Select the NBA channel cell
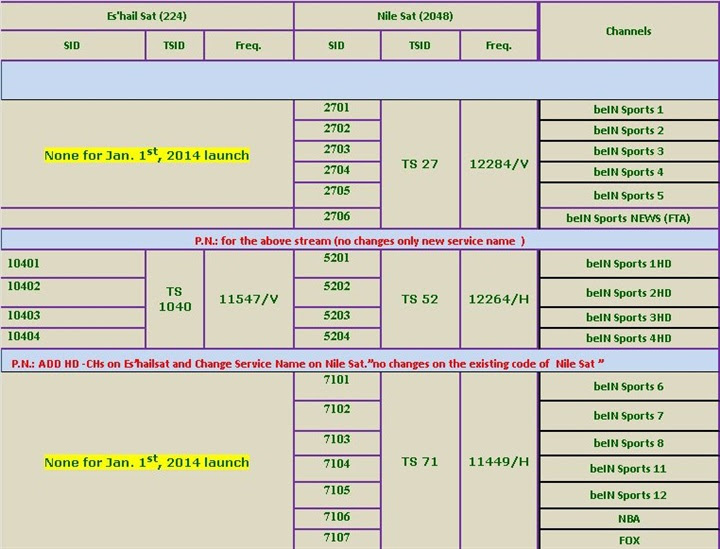The height and width of the screenshot is (549, 720). coord(629,519)
